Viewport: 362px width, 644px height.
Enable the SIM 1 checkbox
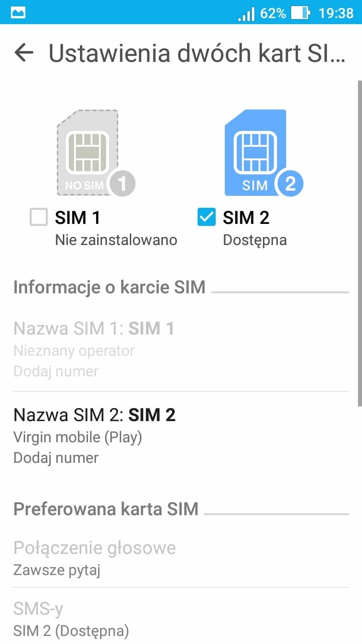pyautogui.click(x=39, y=218)
